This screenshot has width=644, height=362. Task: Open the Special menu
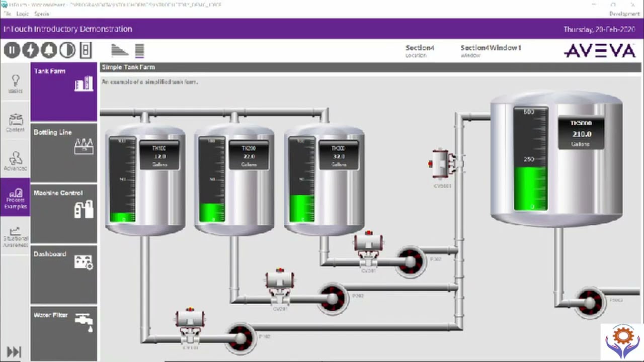[41, 14]
